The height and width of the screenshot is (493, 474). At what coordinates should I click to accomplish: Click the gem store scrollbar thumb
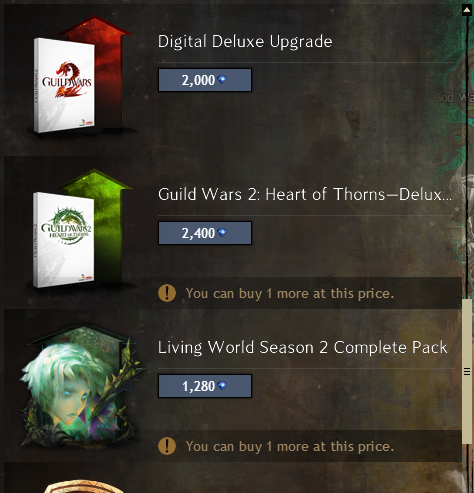[x=467, y=371]
